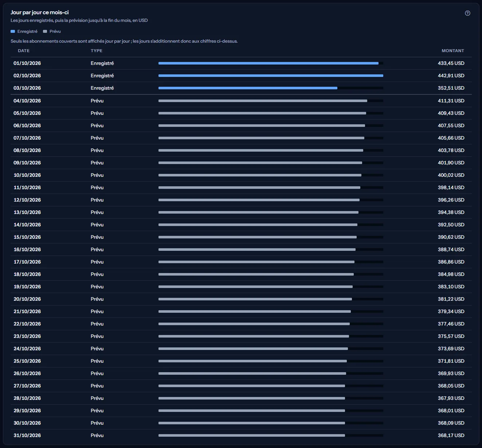The height and width of the screenshot is (448, 482).
Task: Select the date 13/10/2026
Action: pos(27,212)
